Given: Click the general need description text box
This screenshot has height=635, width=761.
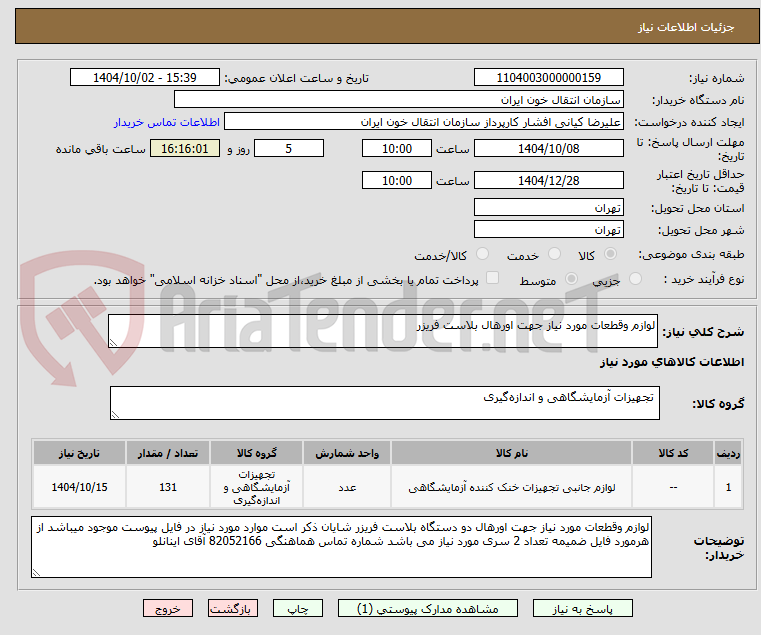Looking at the screenshot, I should [x=382, y=331].
